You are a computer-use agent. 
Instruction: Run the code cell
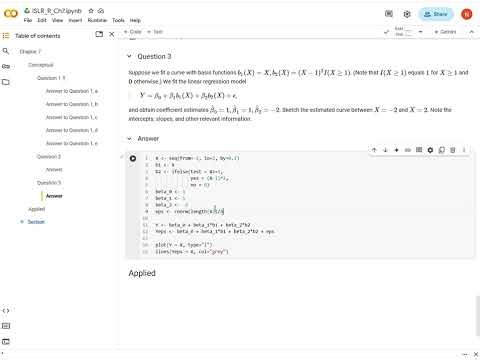tap(133, 158)
